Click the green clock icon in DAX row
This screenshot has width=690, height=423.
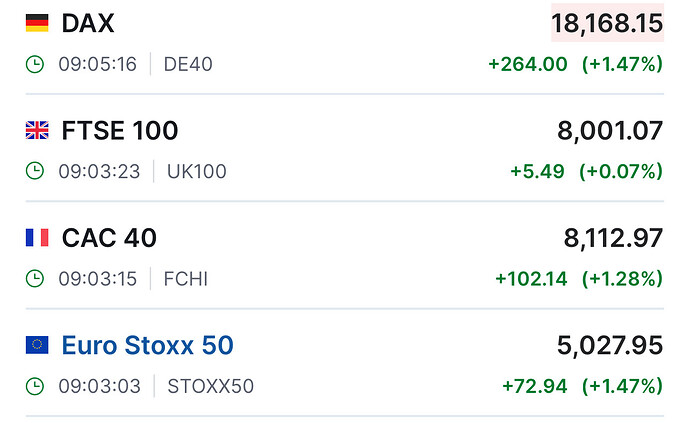tap(35, 64)
